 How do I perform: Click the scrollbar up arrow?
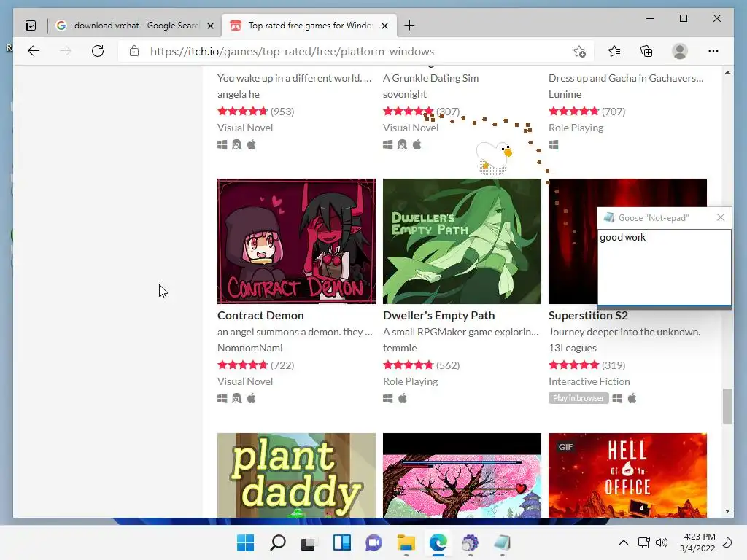727,73
